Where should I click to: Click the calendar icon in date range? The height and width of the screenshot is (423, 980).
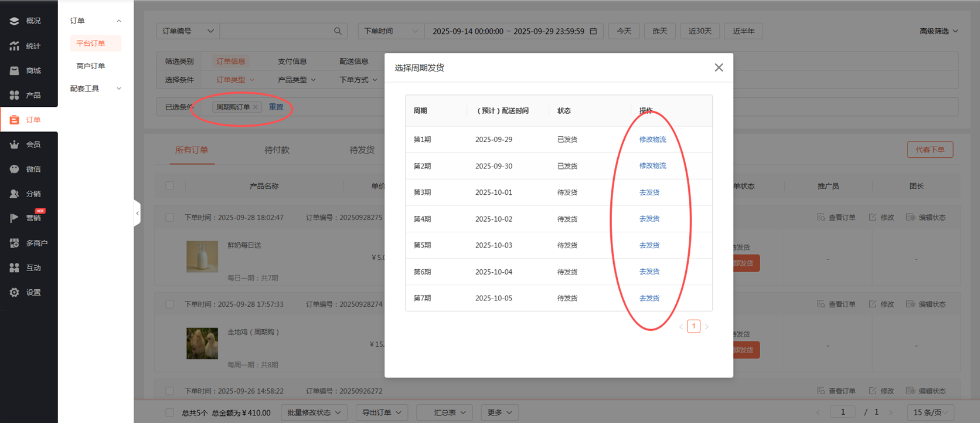point(593,31)
